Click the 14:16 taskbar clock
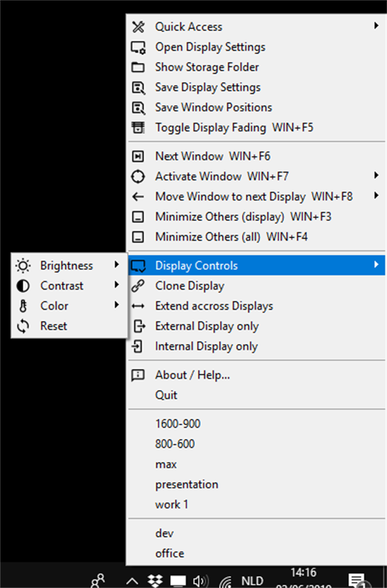387x588 pixels. tap(304, 573)
